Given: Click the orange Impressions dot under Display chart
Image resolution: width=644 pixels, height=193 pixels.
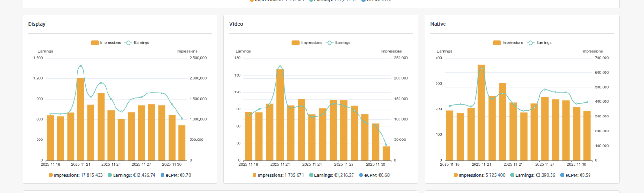Looking at the screenshot, I should (x=51, y=175).
